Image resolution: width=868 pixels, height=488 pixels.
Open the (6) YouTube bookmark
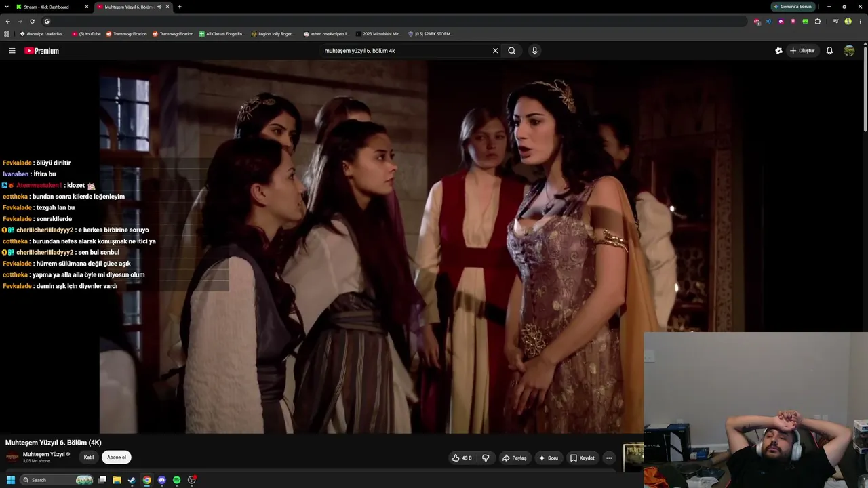coord(86,33)
